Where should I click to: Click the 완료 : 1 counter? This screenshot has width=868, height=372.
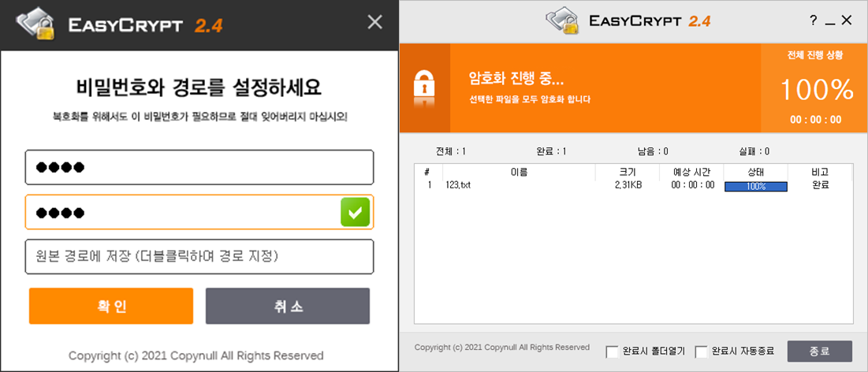pos(551,151)
